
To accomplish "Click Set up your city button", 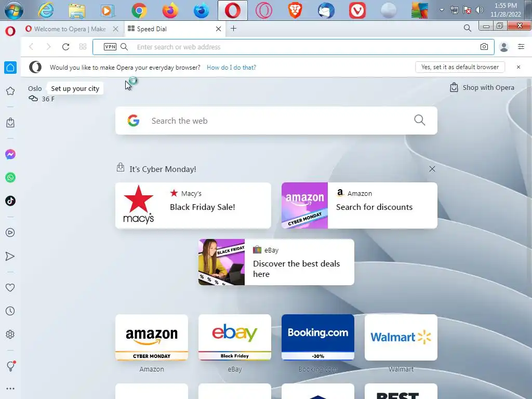I will pos(75,88).
